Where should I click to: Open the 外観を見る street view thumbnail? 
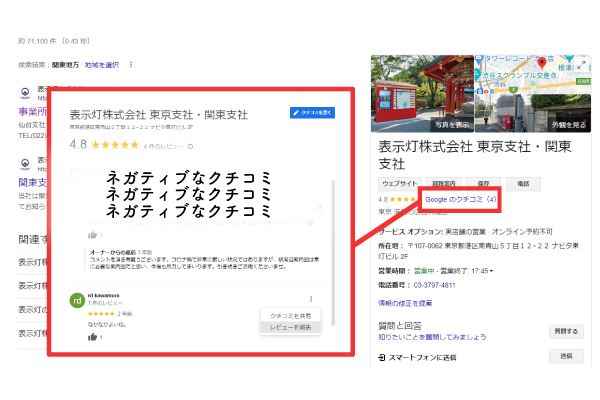(533, 113)
